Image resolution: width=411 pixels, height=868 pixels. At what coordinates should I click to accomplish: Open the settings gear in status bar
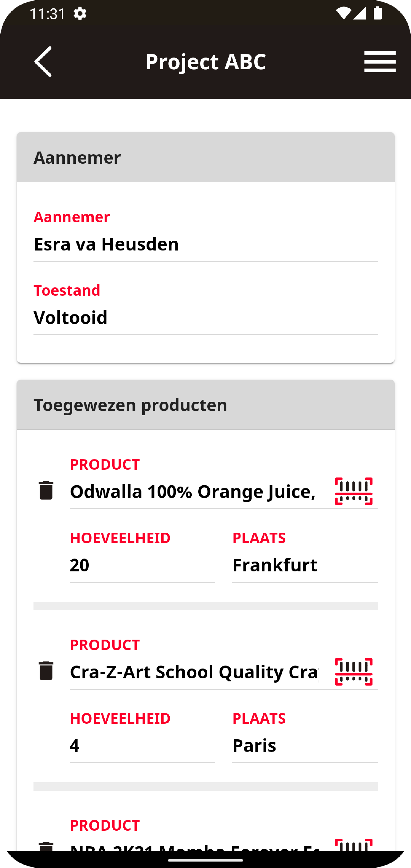pos(80,14)
